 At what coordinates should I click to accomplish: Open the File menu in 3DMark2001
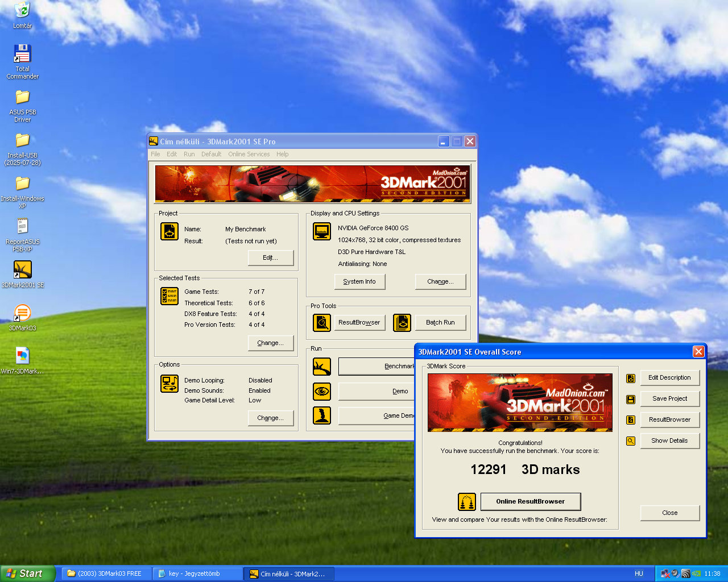click(x=155, y=154)
